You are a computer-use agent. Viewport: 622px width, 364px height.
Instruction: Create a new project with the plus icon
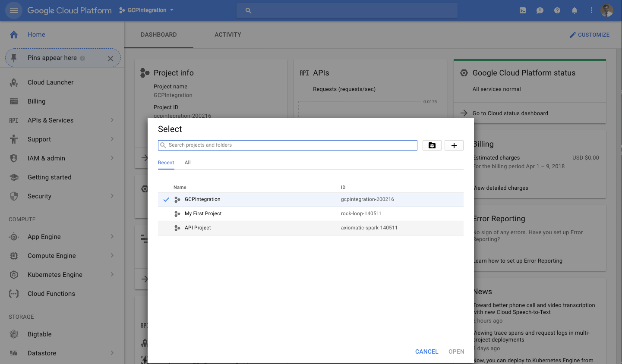tap(454, 145)
